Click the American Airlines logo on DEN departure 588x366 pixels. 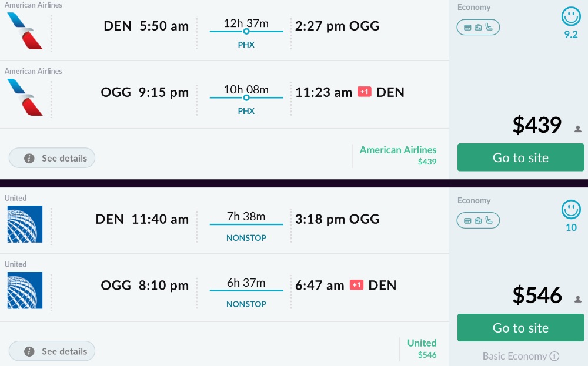pos(25,31)
